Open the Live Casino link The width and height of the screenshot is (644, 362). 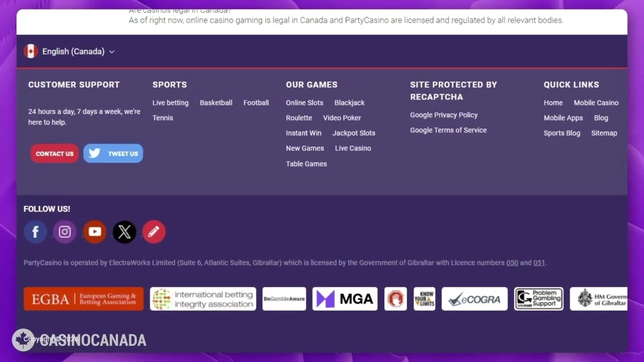coord(353,148)
